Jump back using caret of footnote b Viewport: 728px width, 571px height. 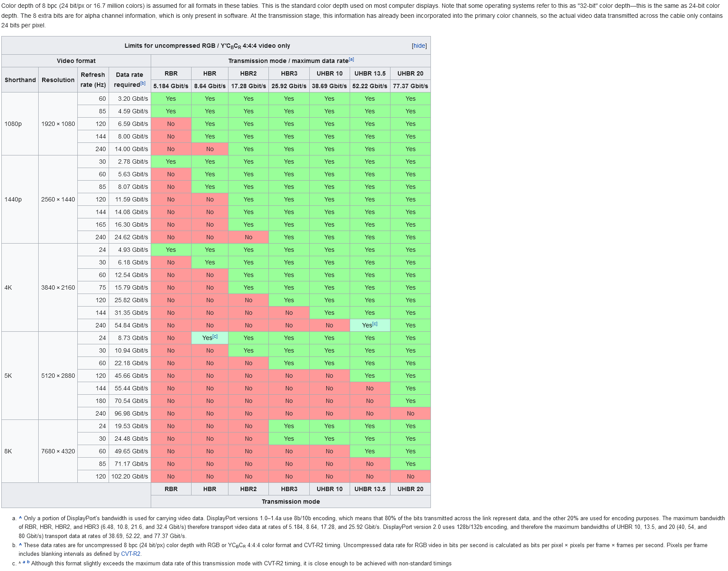click(20, 545)
